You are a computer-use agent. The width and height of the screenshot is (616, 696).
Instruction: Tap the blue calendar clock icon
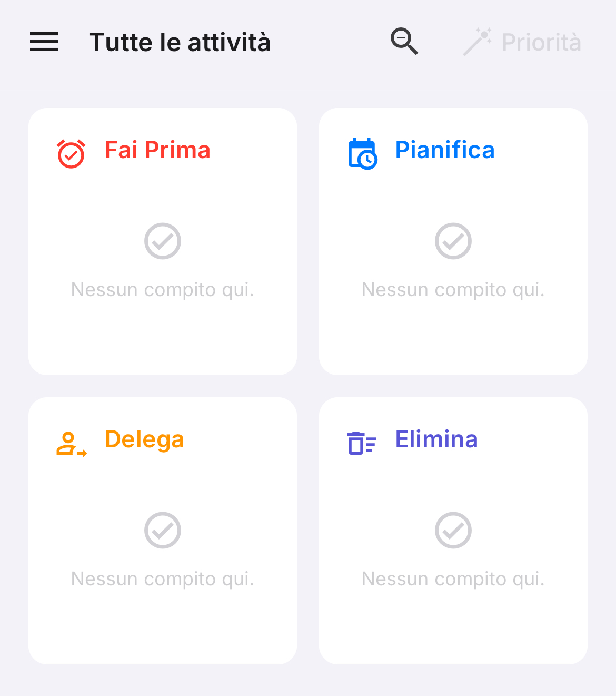[363, 154]
